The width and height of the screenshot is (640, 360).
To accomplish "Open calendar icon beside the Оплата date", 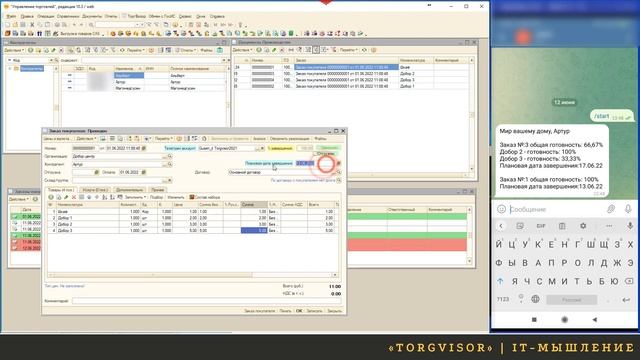I will click(x=144, y=172).
